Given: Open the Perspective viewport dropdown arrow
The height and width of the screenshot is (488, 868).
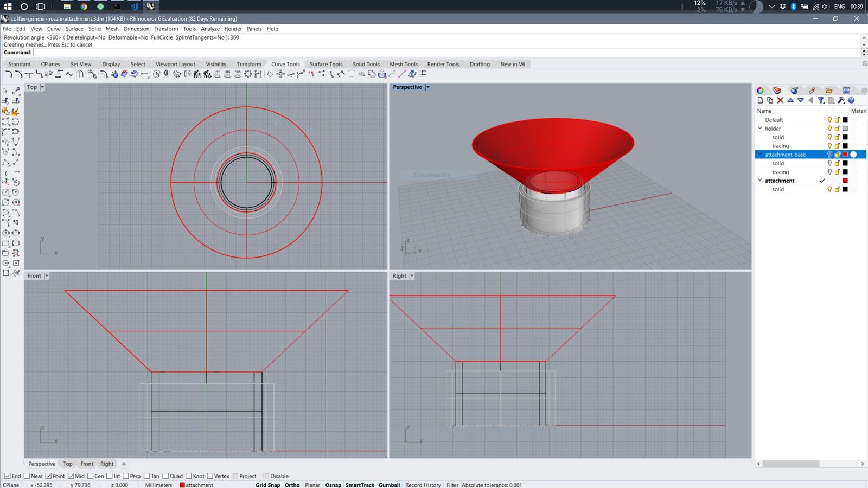Looking at the screenshot, I should click(x=427, y=87).
